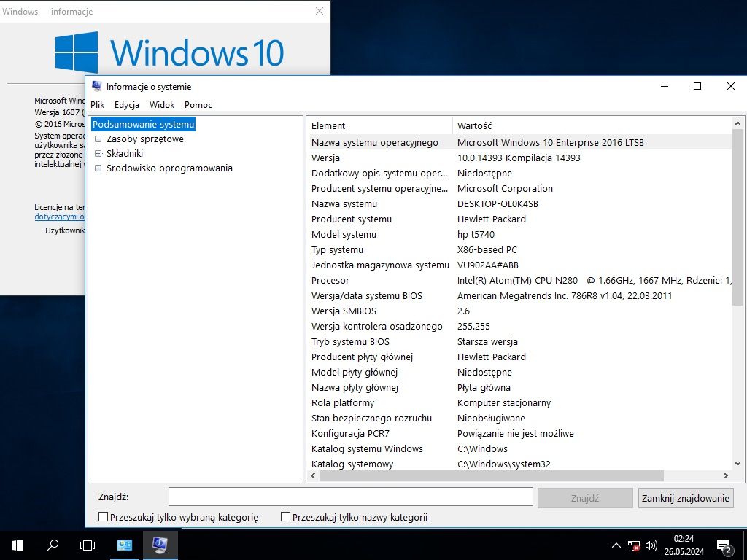Screen dimensions: 747x560
Task: Enable search only selected category checkbox
Action: [103, 517]
